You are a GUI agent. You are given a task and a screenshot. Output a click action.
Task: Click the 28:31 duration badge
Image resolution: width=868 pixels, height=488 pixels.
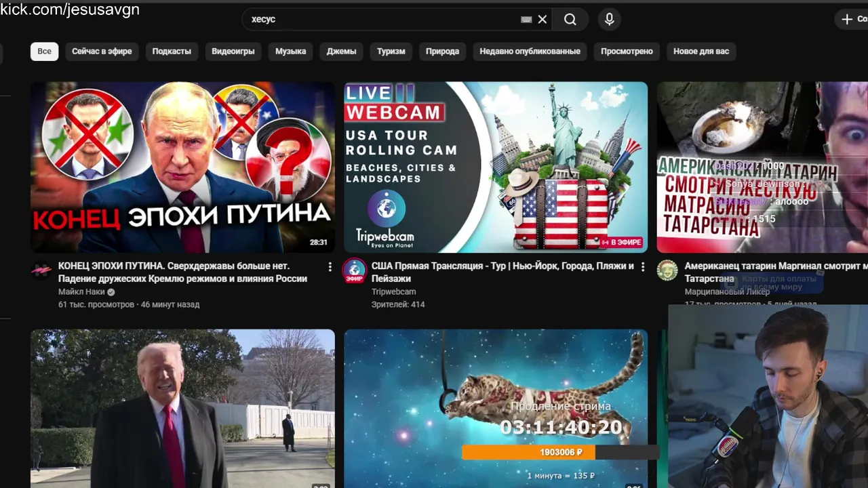319,242
